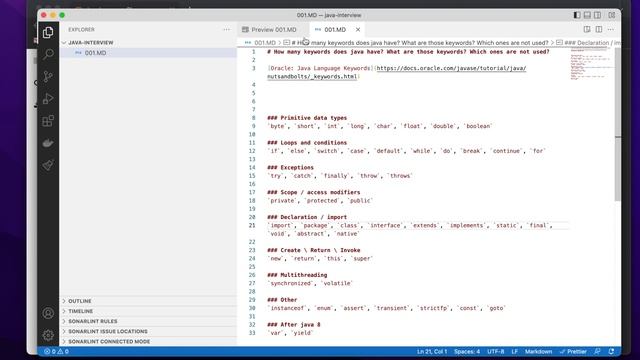Click the 'var', 'yield' line
640x360 pixels.
[x=290, y=333]
